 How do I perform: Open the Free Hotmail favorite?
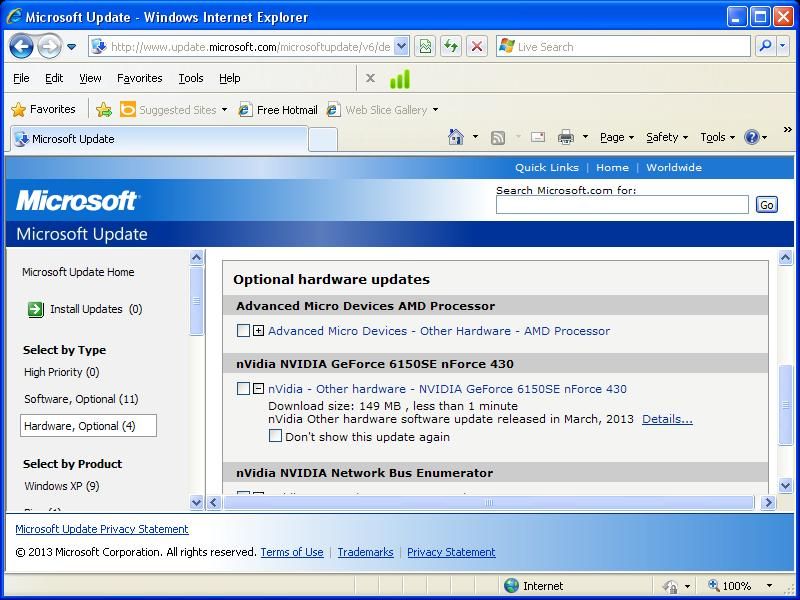[278, 110]
